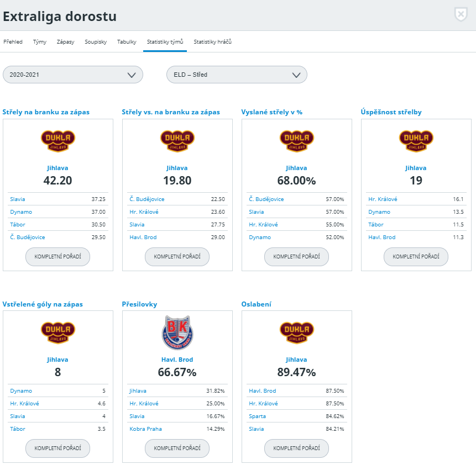Open the ELD – Střed group dropdown

pos(237,75)
